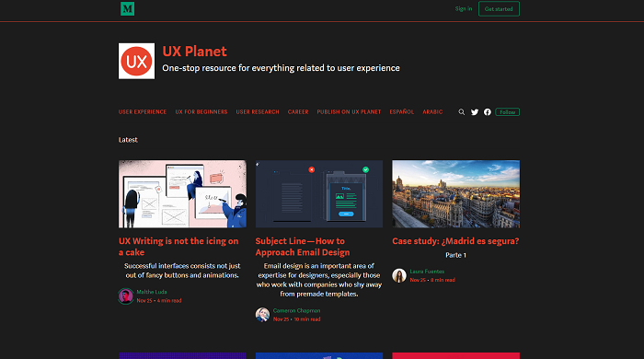This screenshot has width=644, height=359.
Task: Open Malthe Luda author name
Action: pos(152,292)
